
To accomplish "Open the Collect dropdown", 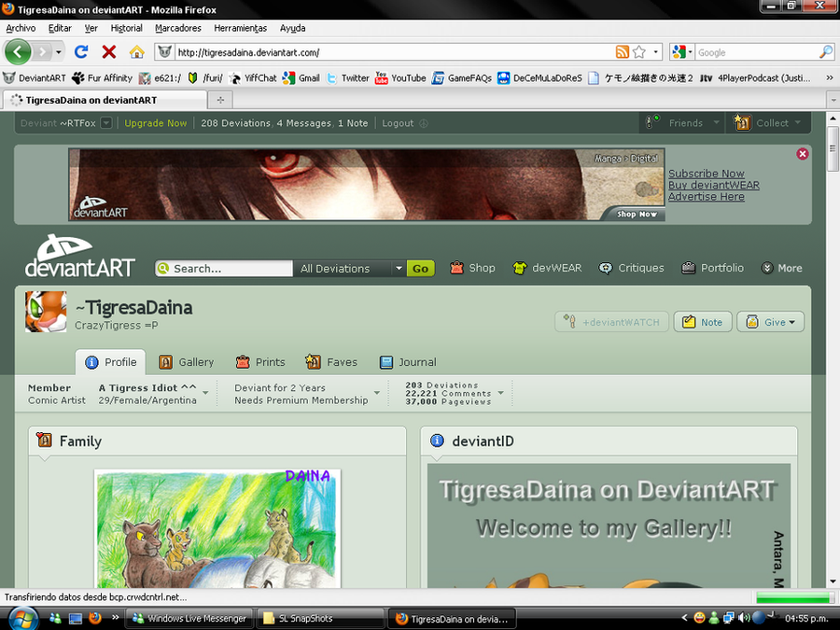I will [x=768, y=123].
